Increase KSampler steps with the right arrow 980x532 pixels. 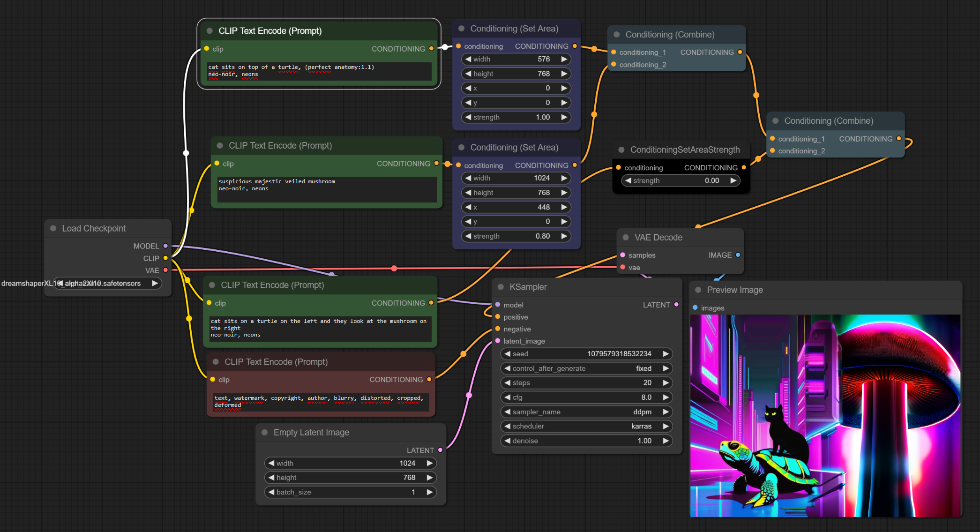point(666,383)
